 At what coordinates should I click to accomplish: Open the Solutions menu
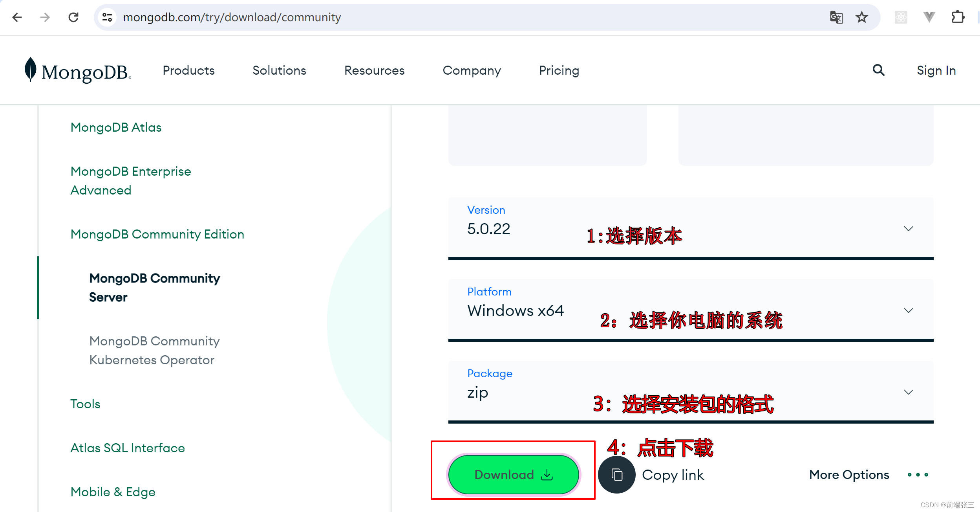tap(279, 70)
